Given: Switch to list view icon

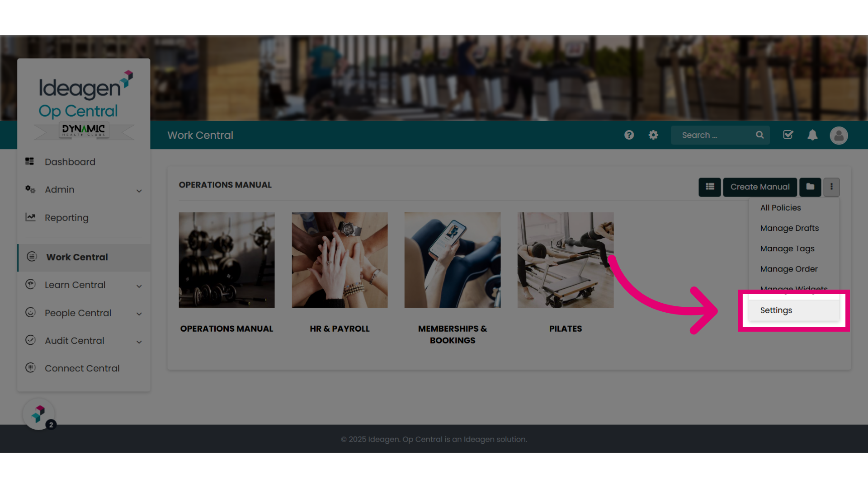Looking at the screenshot, I should pos(710,187).
